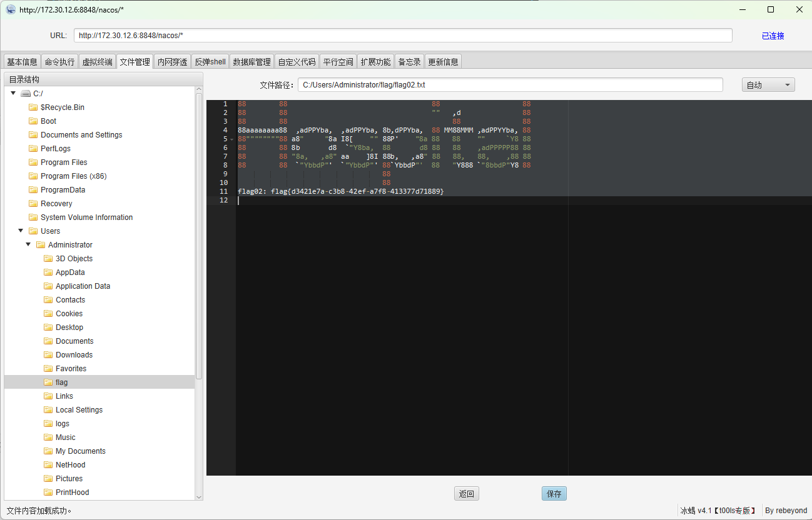Select the System Volume Information folder
Image resolution: width=812 pixels, height=520 pixels.
(86, 217)
